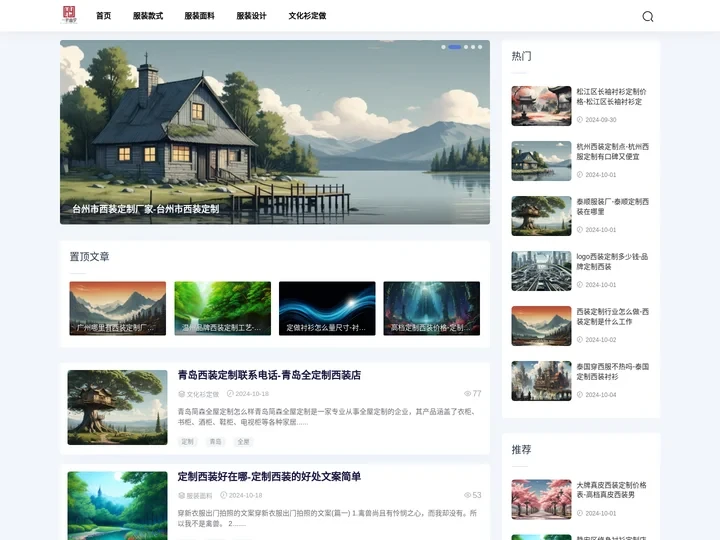This screenshot has height=540, width=720.
Task: Click the 青岛 tag button
Action: click(x=215, y=441)
